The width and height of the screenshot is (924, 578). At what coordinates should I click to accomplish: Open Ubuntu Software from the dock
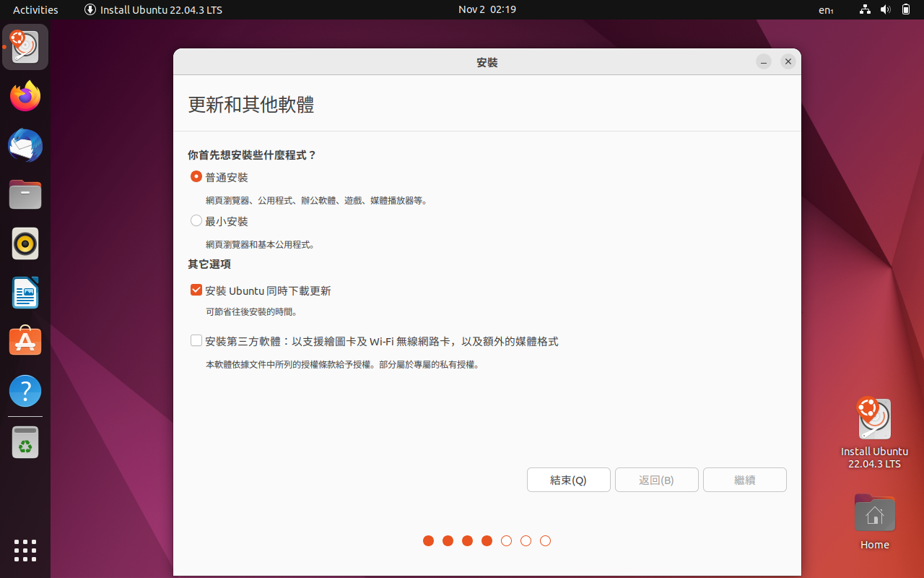tap(25, 342)
